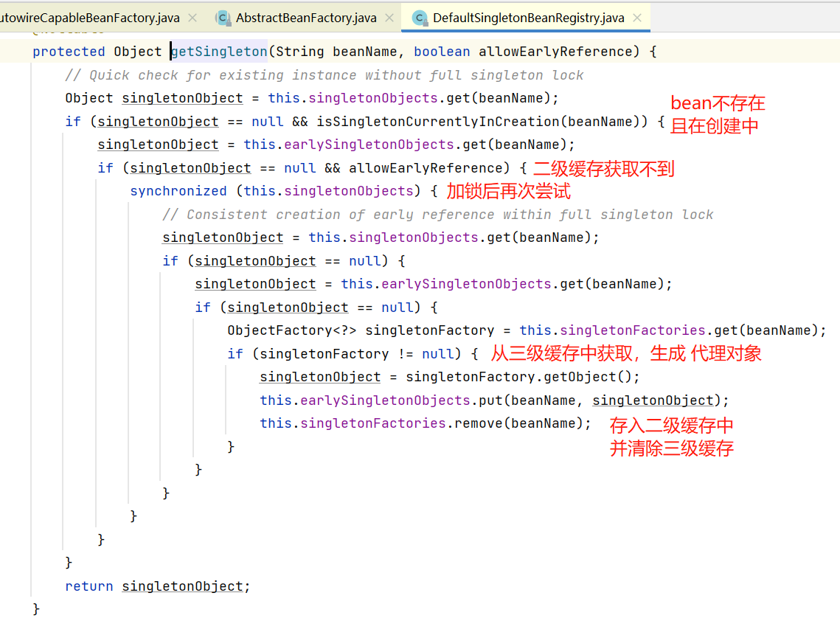Click the isSingletonCurrentlyInCreation method call
The width and height of the screenshot is (840, 621).
click(x=409, y=122)
